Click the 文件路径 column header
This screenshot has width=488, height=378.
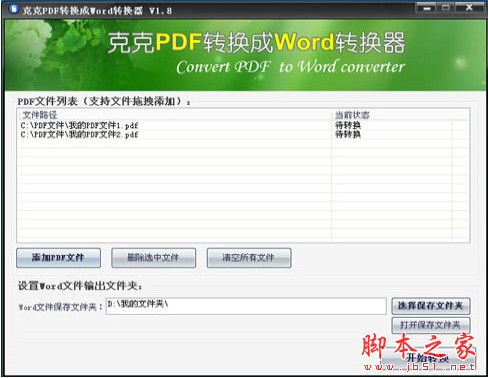(x=174, y=115)
